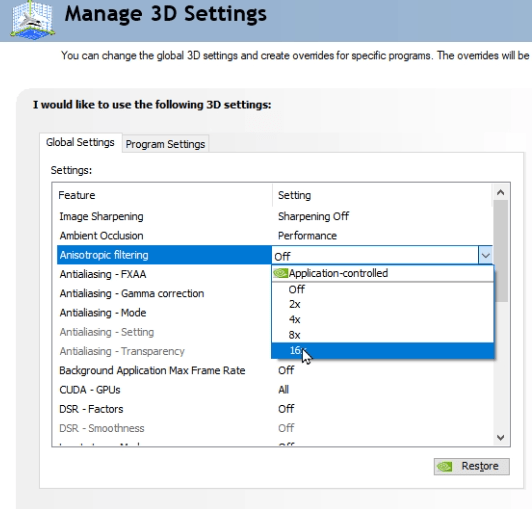Click greyed Antialiasing - Transparency row

click(164, 351)
